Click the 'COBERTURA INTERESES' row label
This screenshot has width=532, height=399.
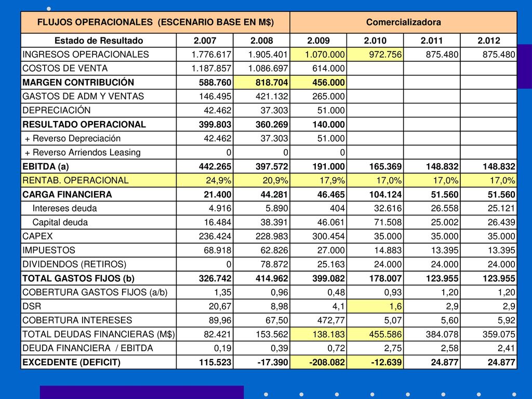(x=77, y=320)
